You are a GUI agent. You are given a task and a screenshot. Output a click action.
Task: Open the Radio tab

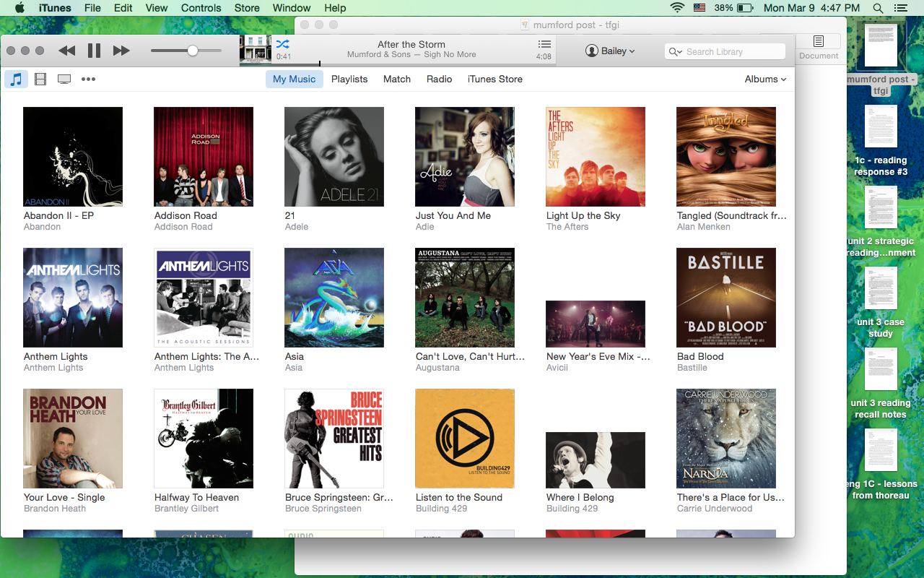click(x=440, y=79)
